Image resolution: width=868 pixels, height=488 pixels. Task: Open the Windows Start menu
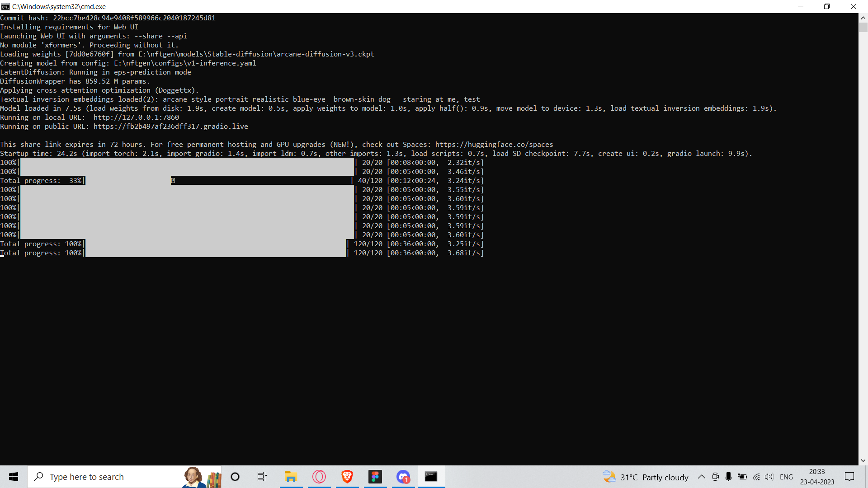click(x=14, y=477)
